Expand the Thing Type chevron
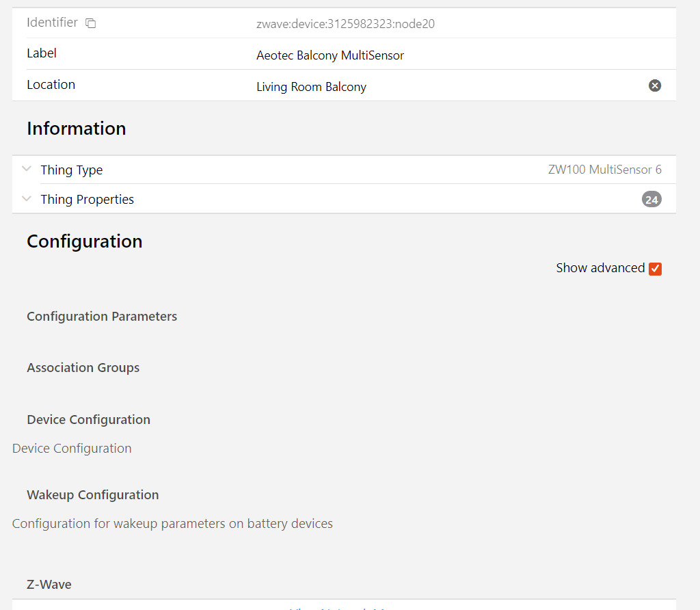 click(27, 170)
